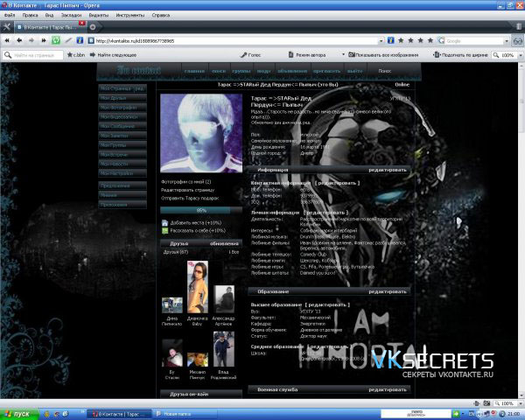Click the Find on page search field

pos(33,55)
